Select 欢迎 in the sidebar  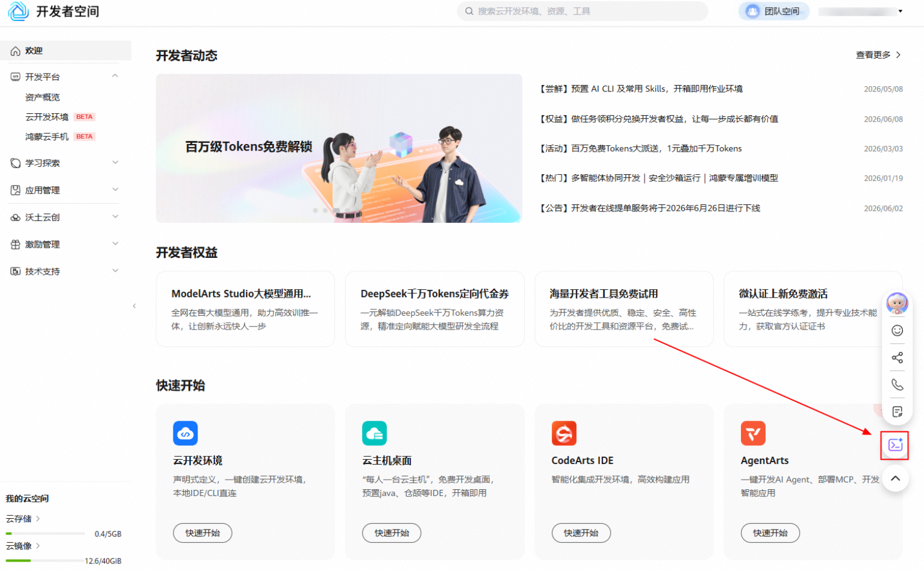(66, 51)
